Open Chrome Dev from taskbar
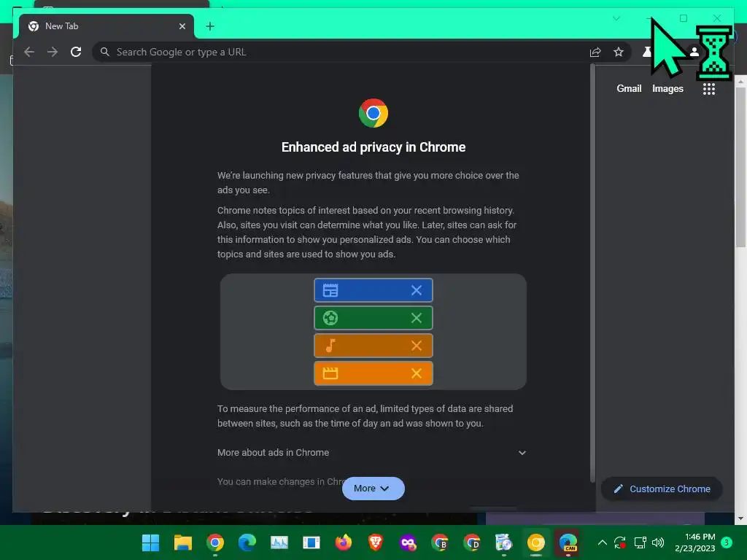Viewport: 747px width, 560px height. [472, 542]
